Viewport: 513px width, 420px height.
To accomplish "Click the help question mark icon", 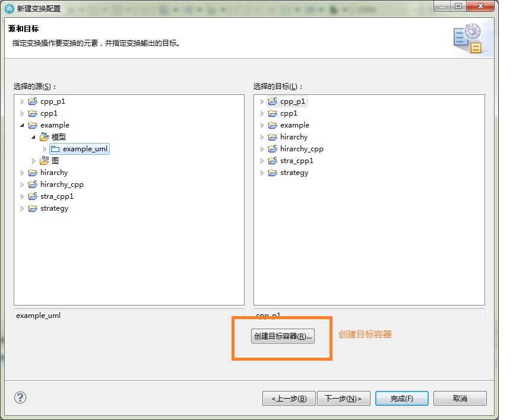I will tap(20, 397).
